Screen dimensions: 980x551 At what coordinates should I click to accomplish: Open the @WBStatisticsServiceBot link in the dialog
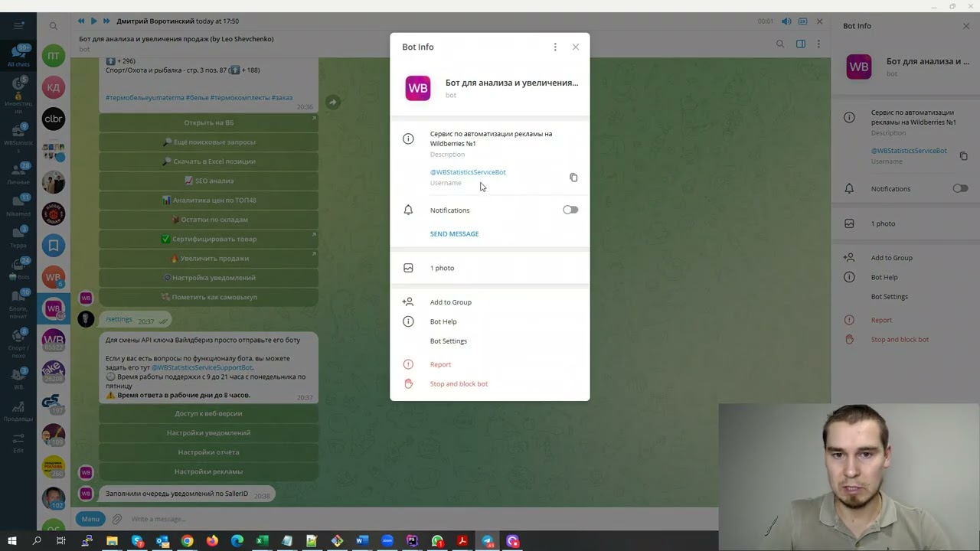tap(468, 172)
